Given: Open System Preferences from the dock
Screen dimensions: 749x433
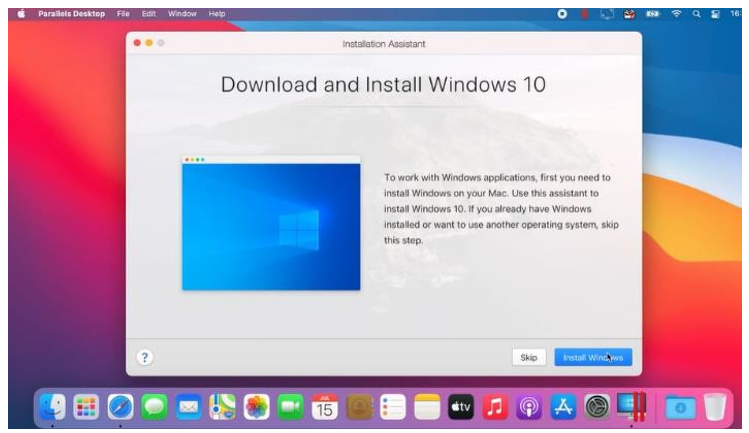Looking at the screenshot, I should tap(597, 407).
